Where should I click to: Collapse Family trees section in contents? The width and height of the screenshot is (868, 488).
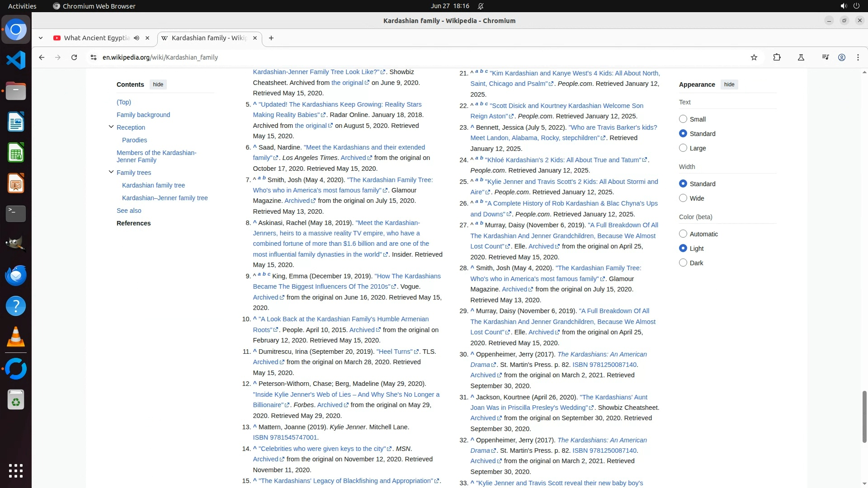tap(111, 172)
